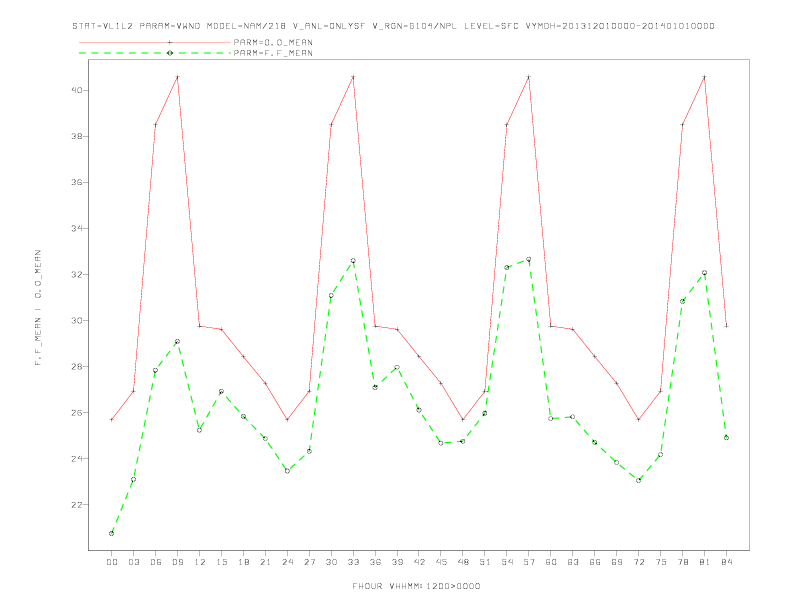Select red O_MEAN plus marker at hour 06
Screen dimensions: 792x612
(156, 124)
